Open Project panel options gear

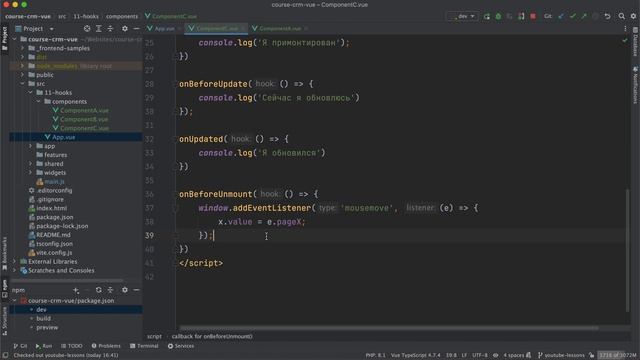coord(124,29)
